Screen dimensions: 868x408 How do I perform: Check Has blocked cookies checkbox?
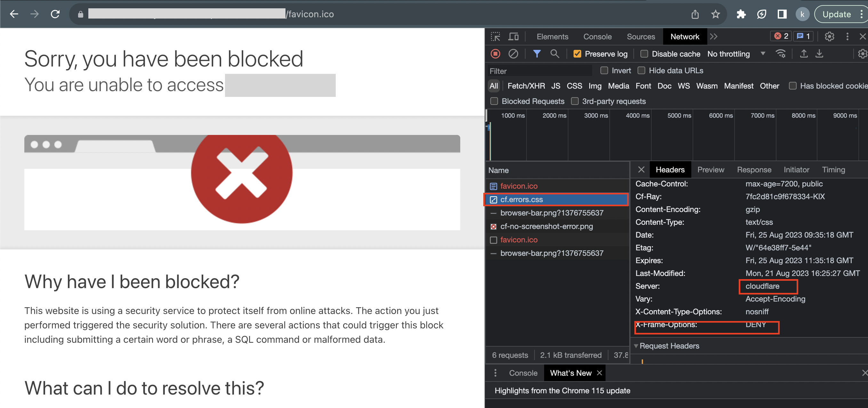[792, 86]
